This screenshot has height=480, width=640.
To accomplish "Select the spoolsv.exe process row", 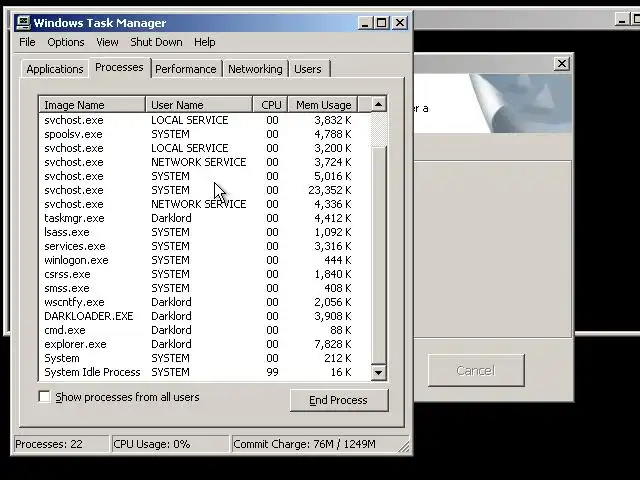I will (x=205, y=134).
